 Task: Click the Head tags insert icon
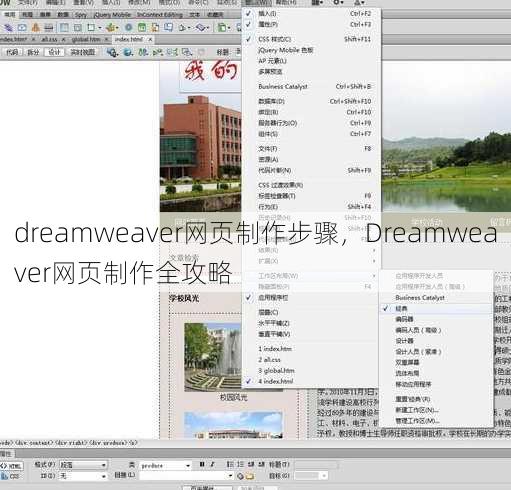[182, 28]
